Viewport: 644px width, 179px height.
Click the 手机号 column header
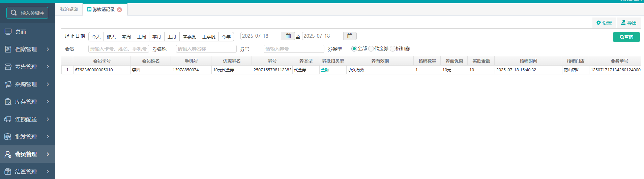pos(191,61)
